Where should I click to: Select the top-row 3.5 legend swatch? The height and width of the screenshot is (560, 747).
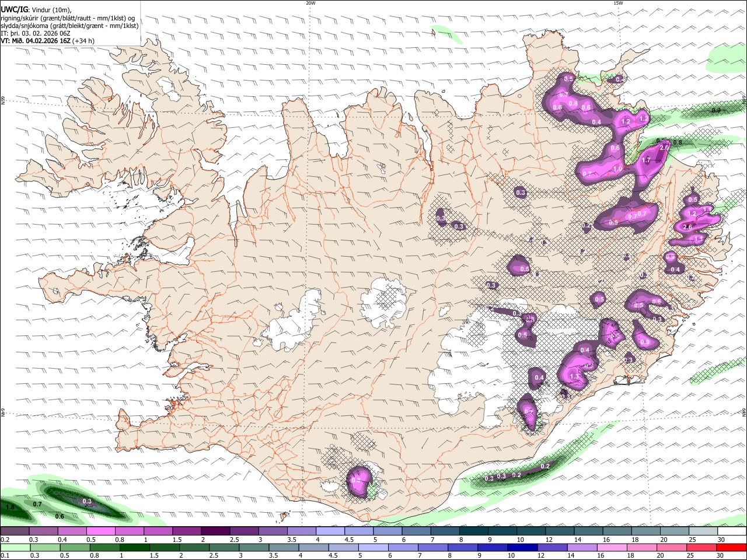pyautogui.click(x=302, y=531)
